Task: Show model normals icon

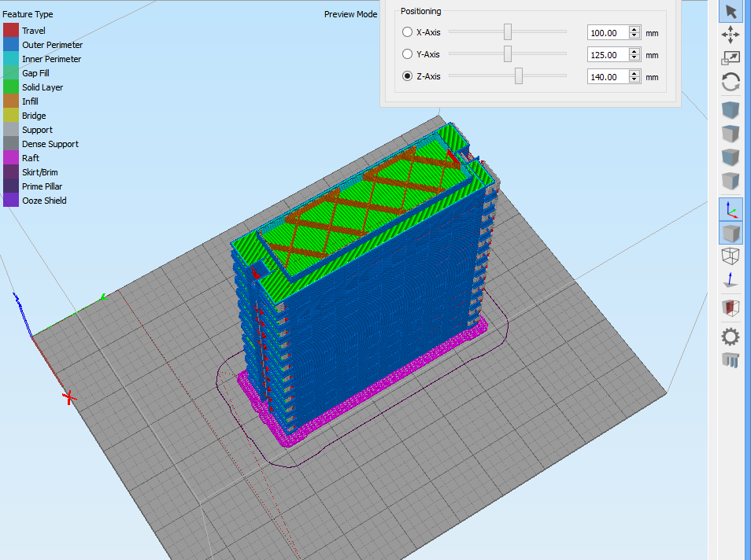Action: tap(731, 280)
